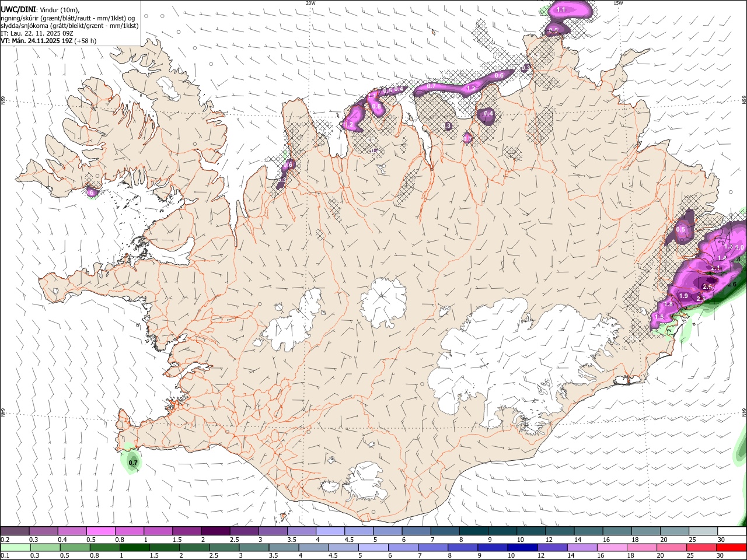Pick the dark green swatch labeled 1

pyautogui.click(x=134, y=548)
